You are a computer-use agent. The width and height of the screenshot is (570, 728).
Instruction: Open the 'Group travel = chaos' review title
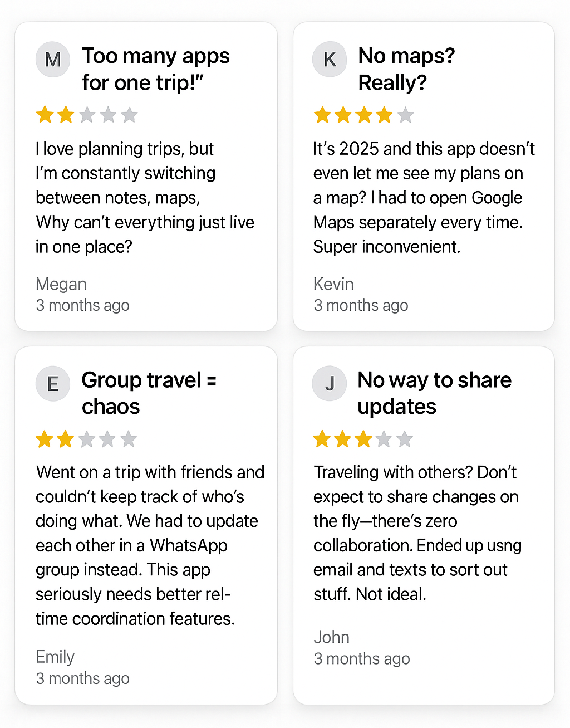[149, 393]
